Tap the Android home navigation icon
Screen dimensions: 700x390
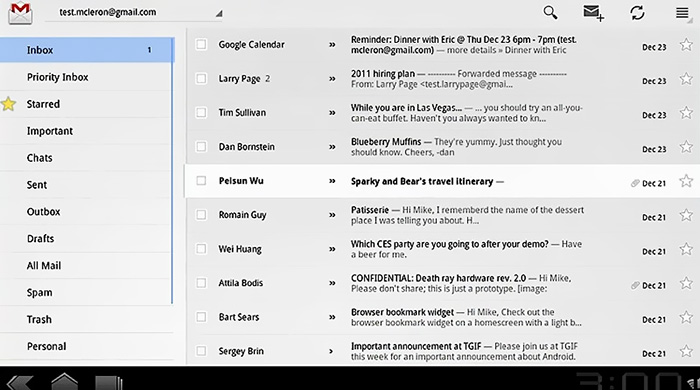click(64, 381)
